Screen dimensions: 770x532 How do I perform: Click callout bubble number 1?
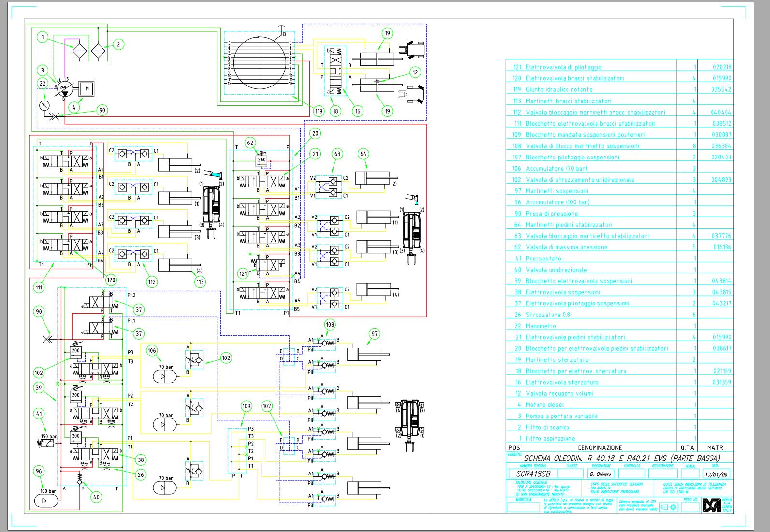44,37
